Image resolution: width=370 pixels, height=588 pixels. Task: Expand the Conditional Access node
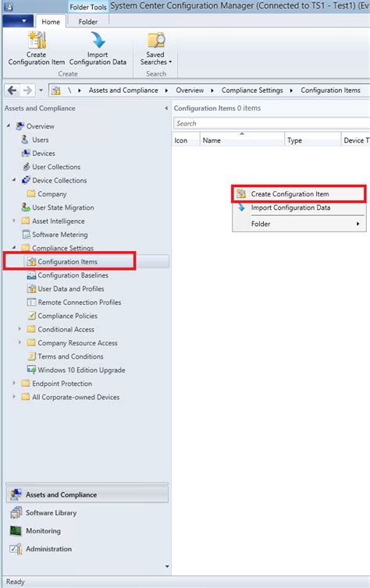[20, 329]
